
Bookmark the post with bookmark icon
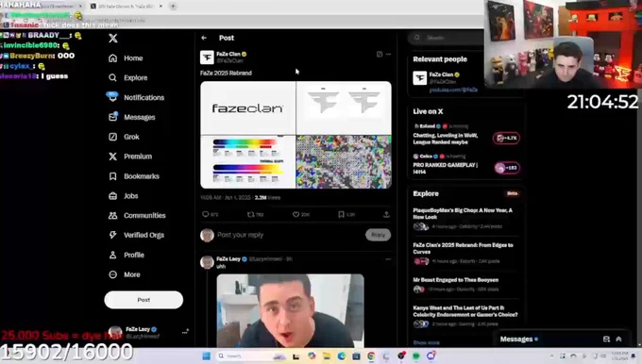pos(341,214)
